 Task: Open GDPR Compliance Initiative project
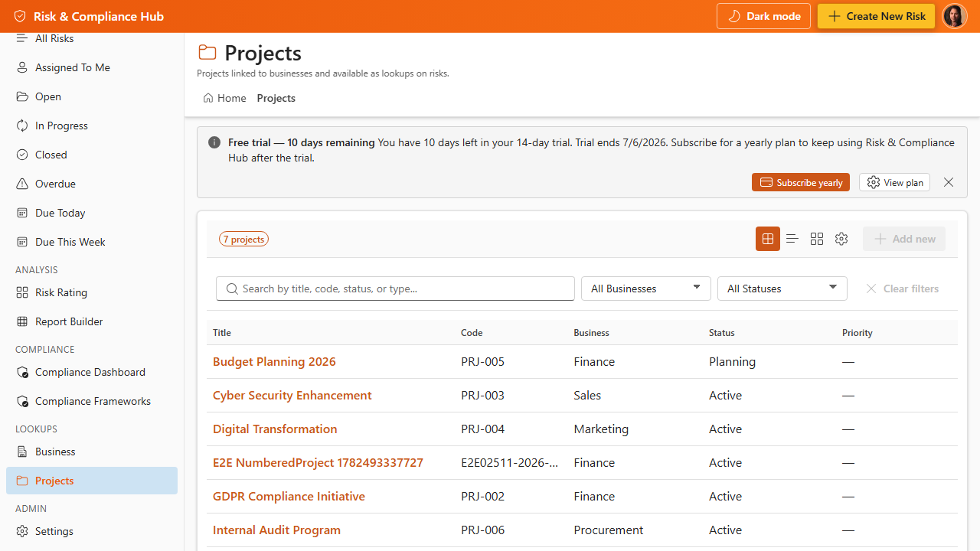pyautogui.click(x=289, y=496)
